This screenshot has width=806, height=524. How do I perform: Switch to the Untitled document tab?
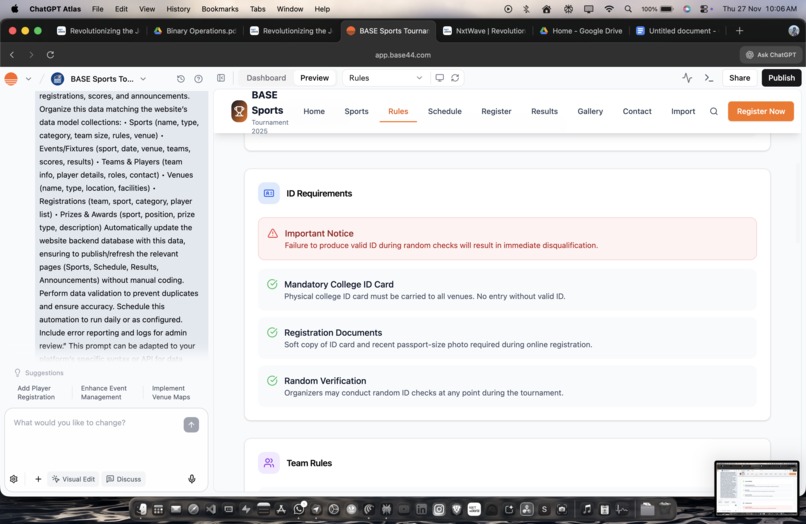pyautogui.click(x=676, y=31)
